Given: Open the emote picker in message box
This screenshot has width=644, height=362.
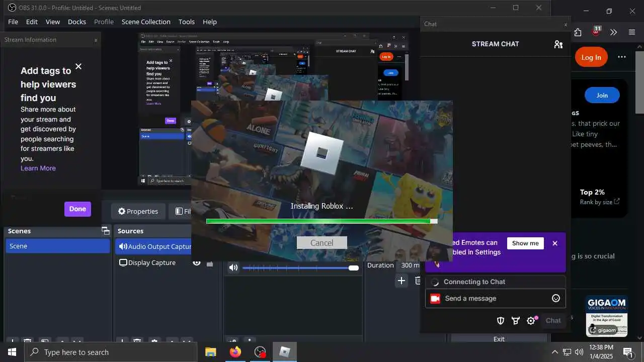Looking at the screenshot, I should [x=556, y=298].
